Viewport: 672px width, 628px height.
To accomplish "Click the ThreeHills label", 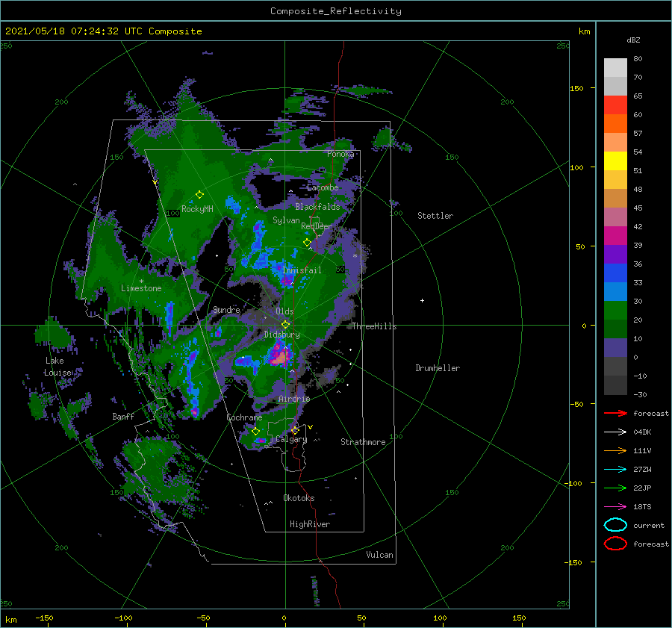I will tap(374, 326).
